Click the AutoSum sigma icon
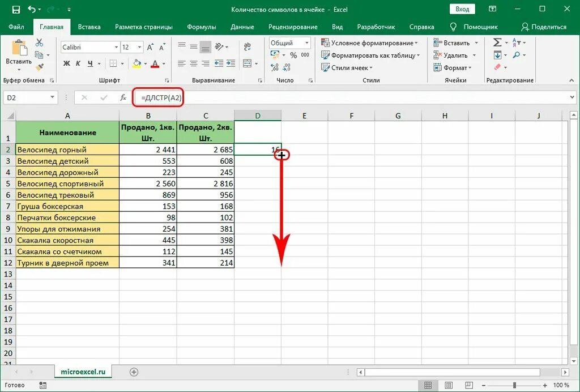Image resolution: width=580 pixels, height=392 pixels. tap(497, 42)
